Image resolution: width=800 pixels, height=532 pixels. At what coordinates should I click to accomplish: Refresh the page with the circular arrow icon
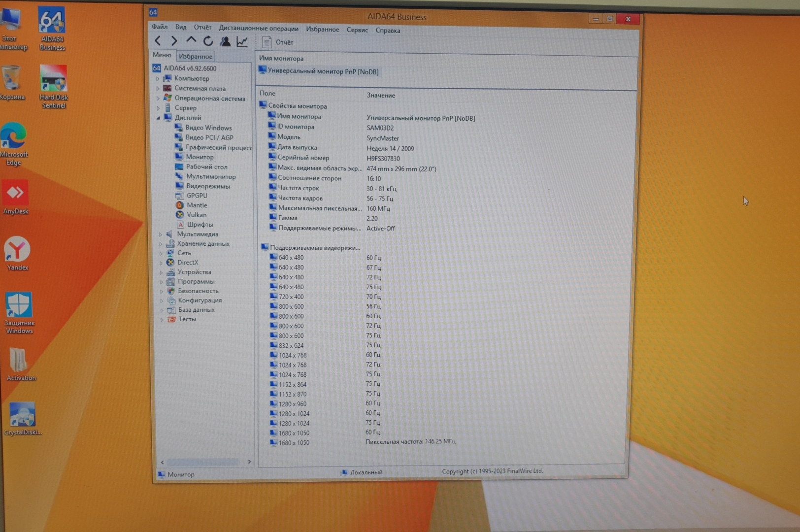[x=208, y=41]
